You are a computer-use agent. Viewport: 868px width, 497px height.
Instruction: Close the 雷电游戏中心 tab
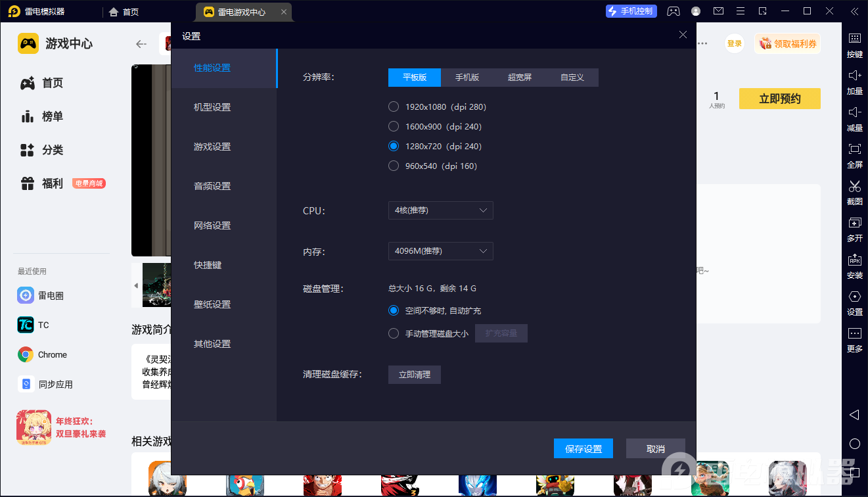(283, 12)
